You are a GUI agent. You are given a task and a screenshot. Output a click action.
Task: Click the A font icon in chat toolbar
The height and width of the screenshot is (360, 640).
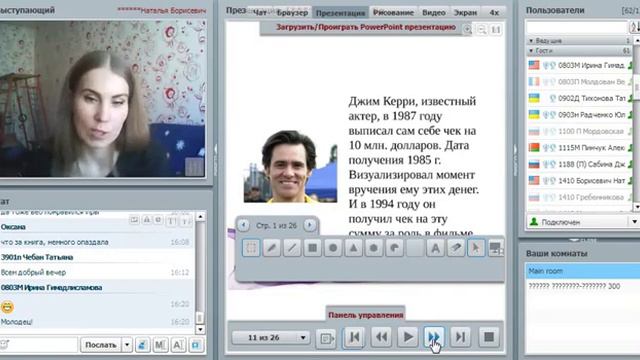point(178,345)
